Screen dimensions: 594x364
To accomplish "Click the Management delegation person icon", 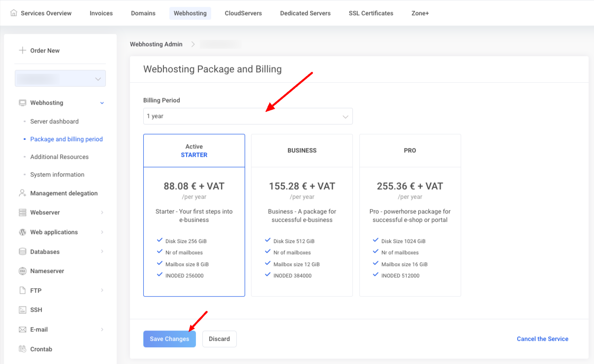I will click(22, 193).
